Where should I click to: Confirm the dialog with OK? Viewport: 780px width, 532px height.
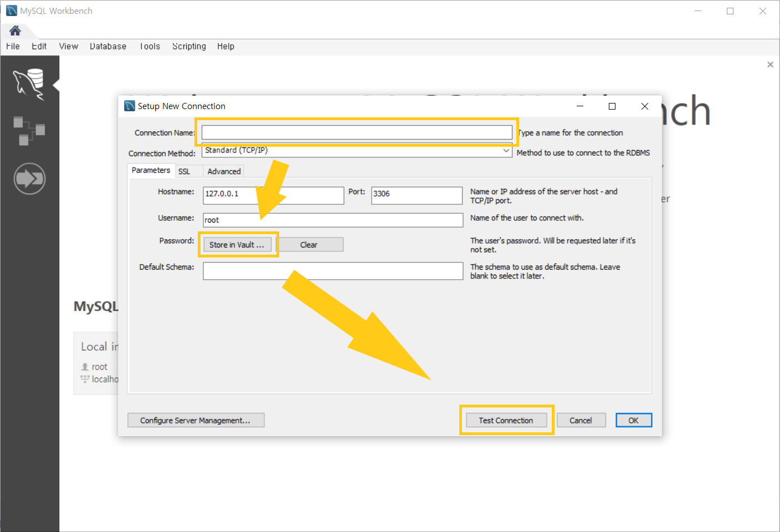pos(634,420)
